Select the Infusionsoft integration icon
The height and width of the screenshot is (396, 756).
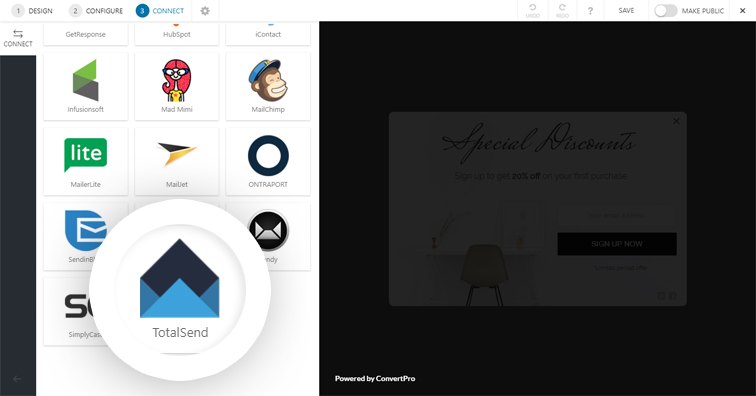click(85, 81)
